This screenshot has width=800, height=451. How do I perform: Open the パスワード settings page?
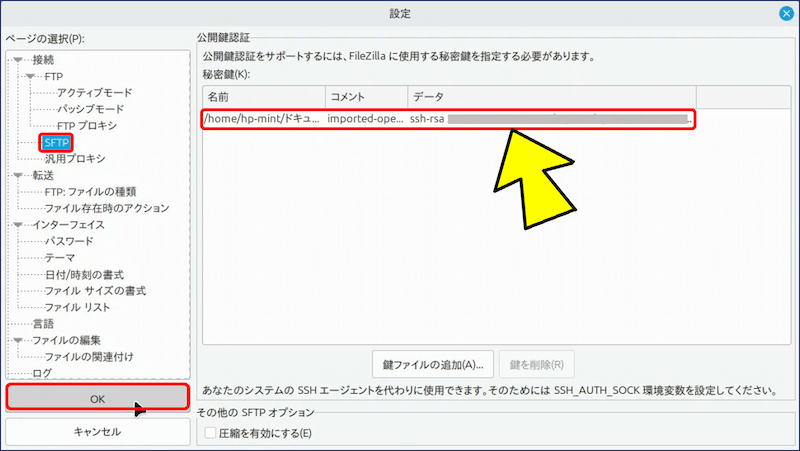pyautogui.click(x=69, y=241)
